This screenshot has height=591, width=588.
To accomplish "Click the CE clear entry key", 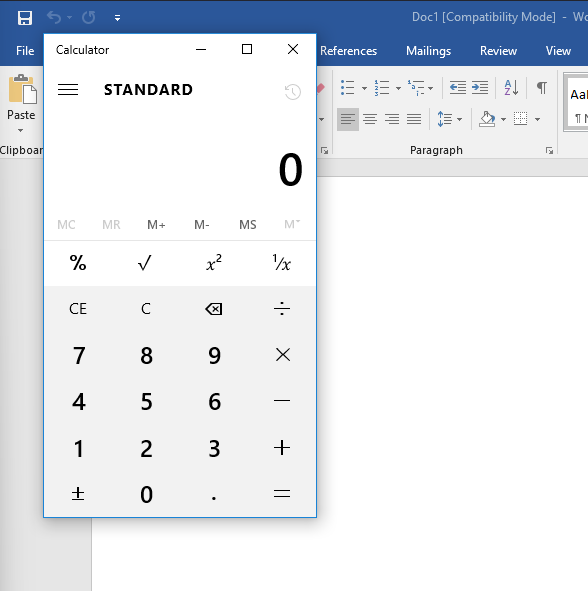I will tap(78, 309).
